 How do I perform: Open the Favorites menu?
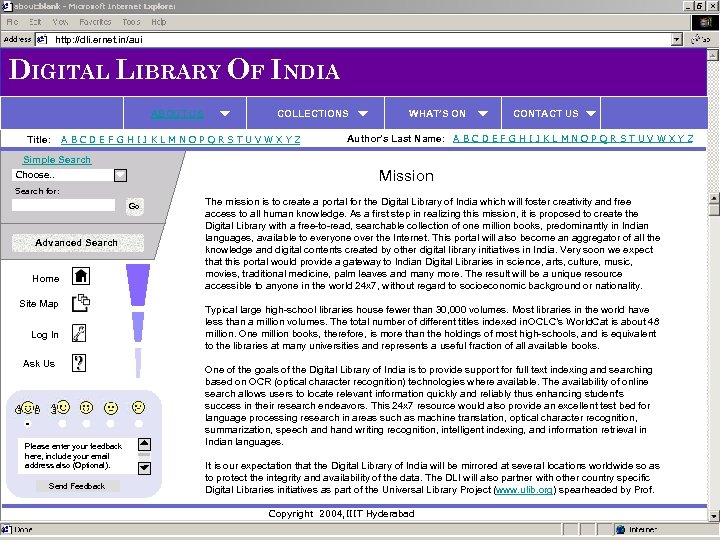95,22
